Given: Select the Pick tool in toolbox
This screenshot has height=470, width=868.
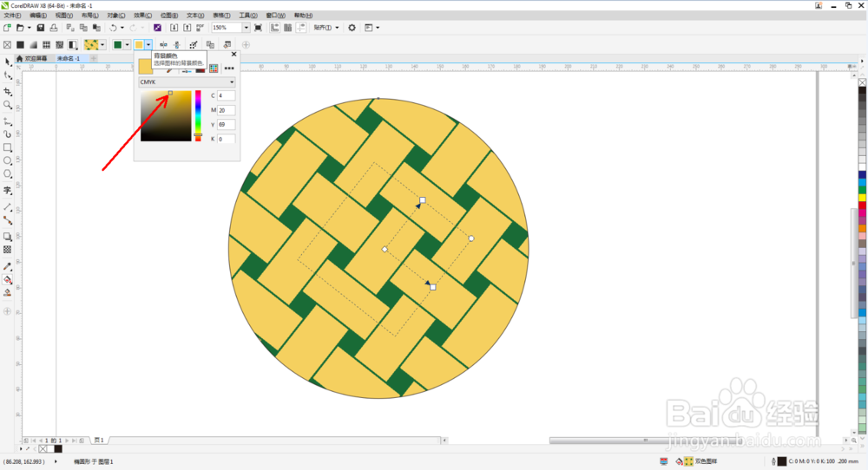Looking at the screenshot, I should [x=8, y=62].
